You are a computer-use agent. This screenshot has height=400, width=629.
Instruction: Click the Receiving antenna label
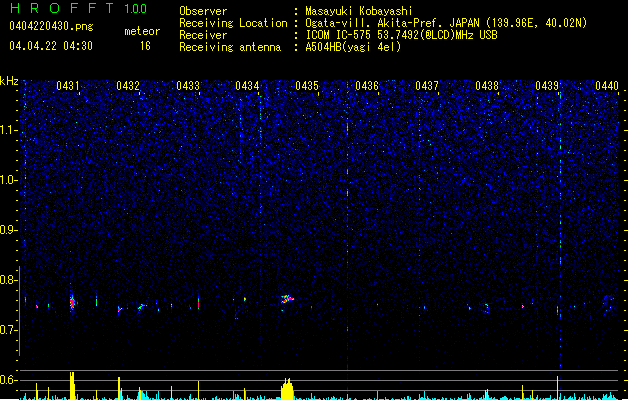pyautogui.click(x=230, y=47)
